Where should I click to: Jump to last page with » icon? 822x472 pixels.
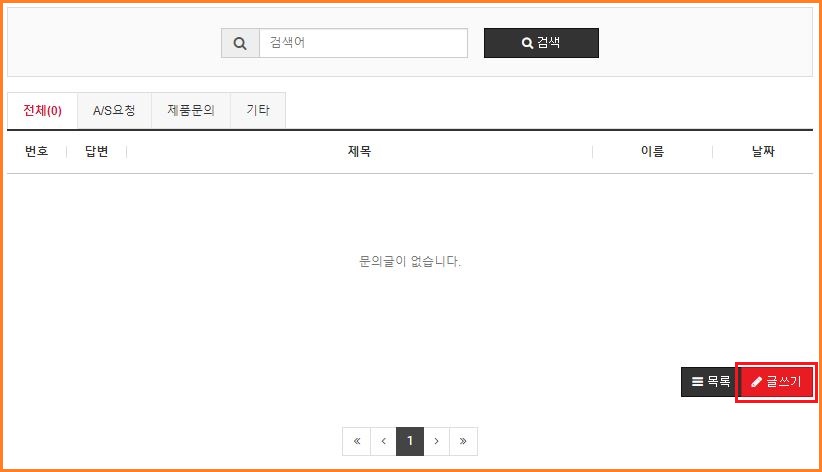[x=463, y=441]
